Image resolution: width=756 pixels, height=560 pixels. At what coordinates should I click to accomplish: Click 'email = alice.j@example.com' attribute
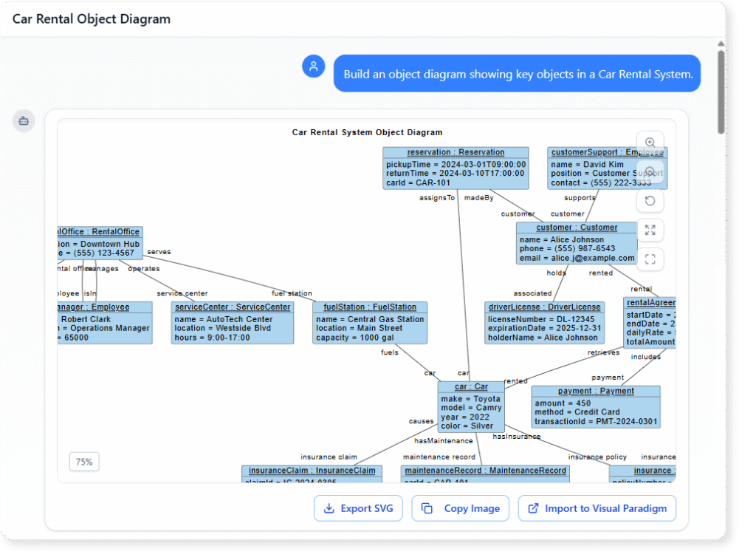tap(577, 258)
